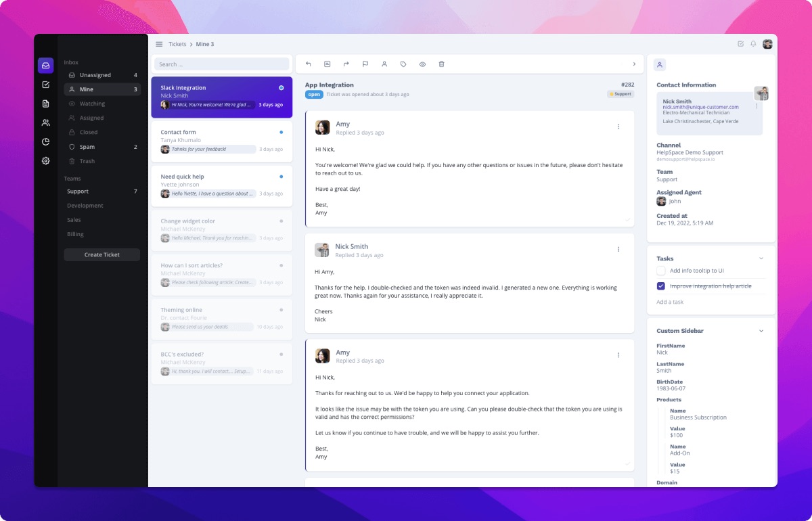Check the 'Add info tooltip to UI' task
812x521 pixels.
[660, 270]
